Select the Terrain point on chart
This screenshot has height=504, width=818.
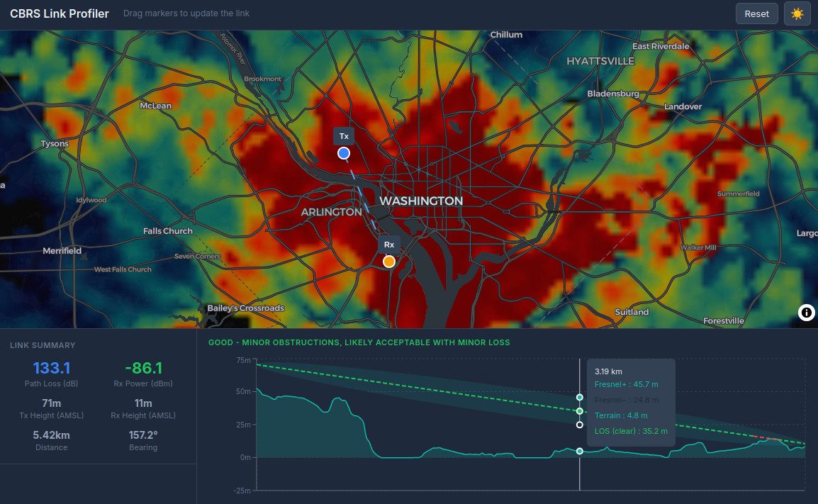[580, 452]
